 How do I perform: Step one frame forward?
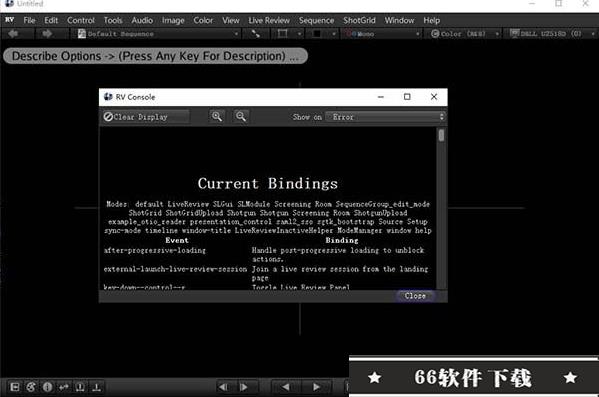coord(244,387)
